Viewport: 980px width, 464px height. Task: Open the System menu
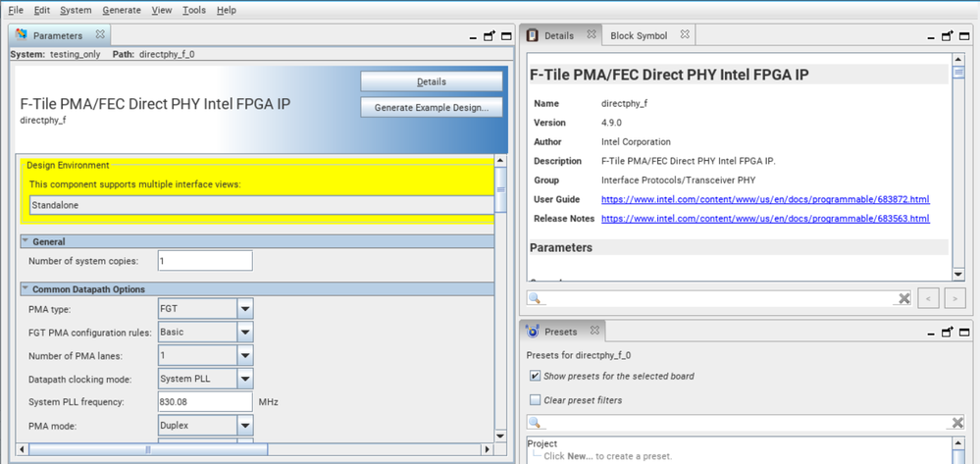(76, 10)
